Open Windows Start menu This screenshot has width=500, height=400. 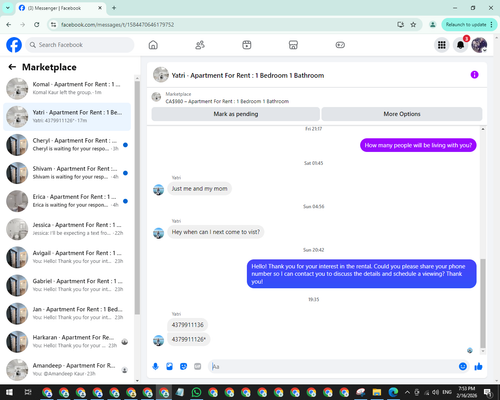coord(9,392)
